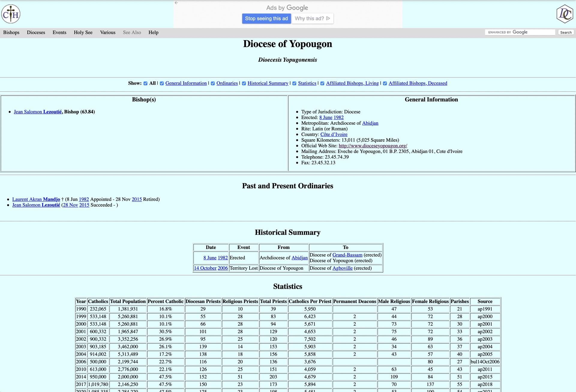
Task: Open the Bishops menu
Action: (x=11, y=32)
